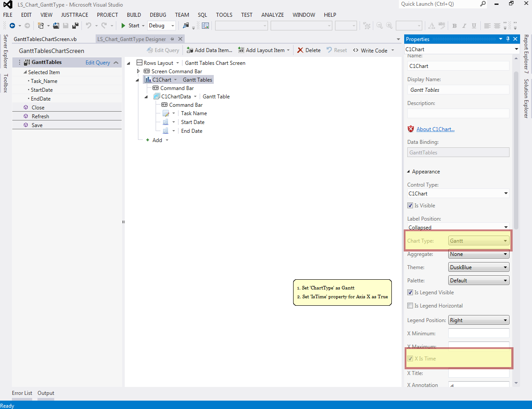Click the Refresh method cube icon
Screen dimensions: 532x409
click(26, 116)
